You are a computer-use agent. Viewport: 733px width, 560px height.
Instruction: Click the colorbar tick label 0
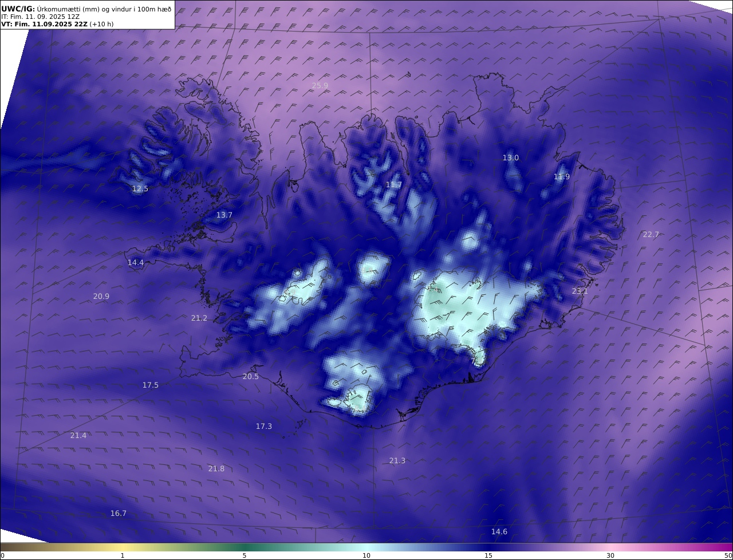2,555
